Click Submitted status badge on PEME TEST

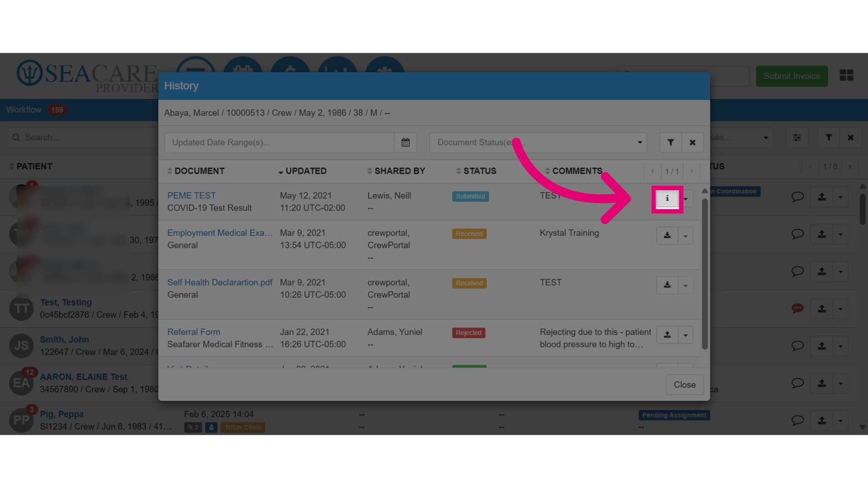pyautogui.click(x=470, y=197)
